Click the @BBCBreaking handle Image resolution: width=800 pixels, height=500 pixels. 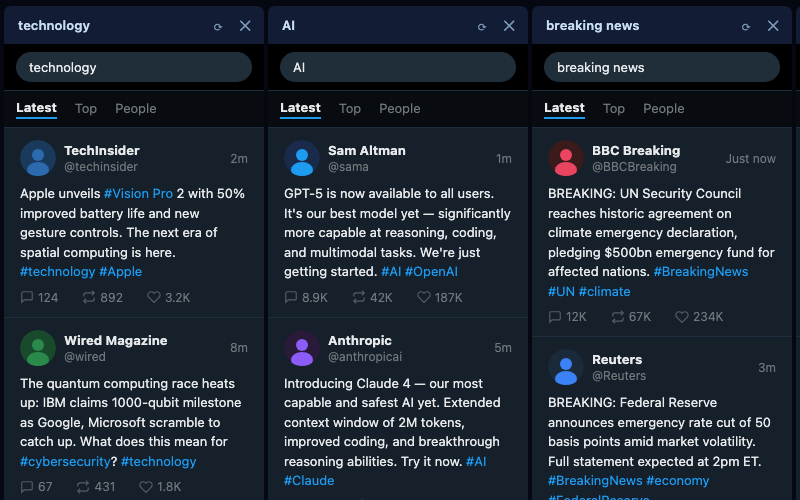point(634,167)
